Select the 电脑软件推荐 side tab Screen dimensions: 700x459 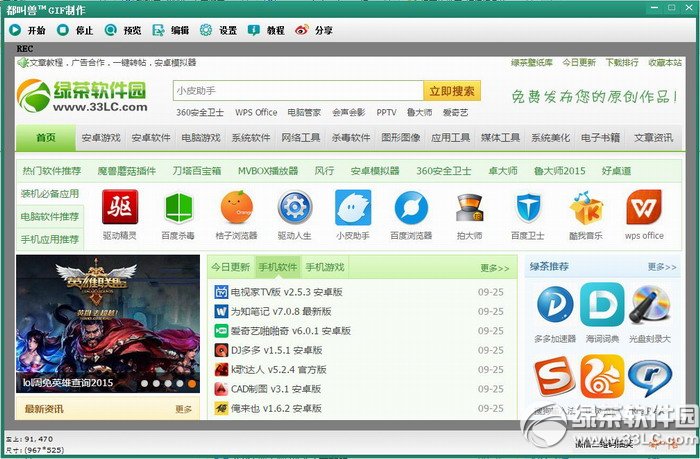pyautogui.click(x=50, y=217)
